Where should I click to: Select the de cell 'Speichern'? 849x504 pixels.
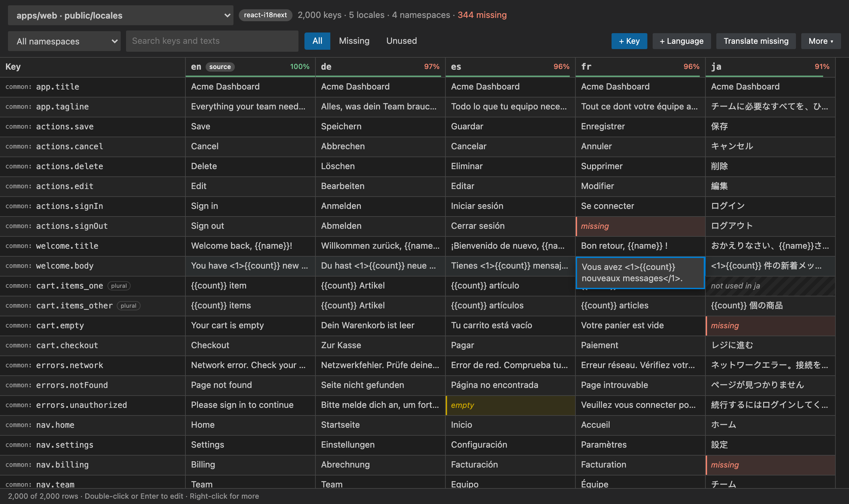point(380,127)
